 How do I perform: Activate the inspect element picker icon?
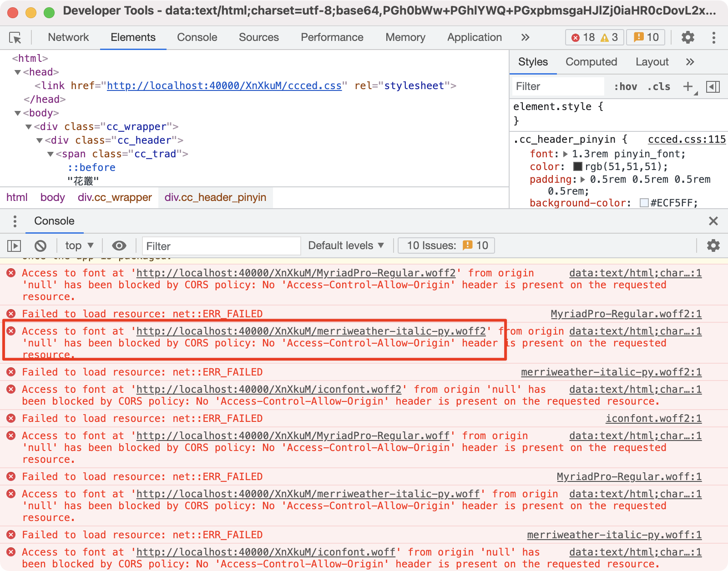(x=15, y=38)
